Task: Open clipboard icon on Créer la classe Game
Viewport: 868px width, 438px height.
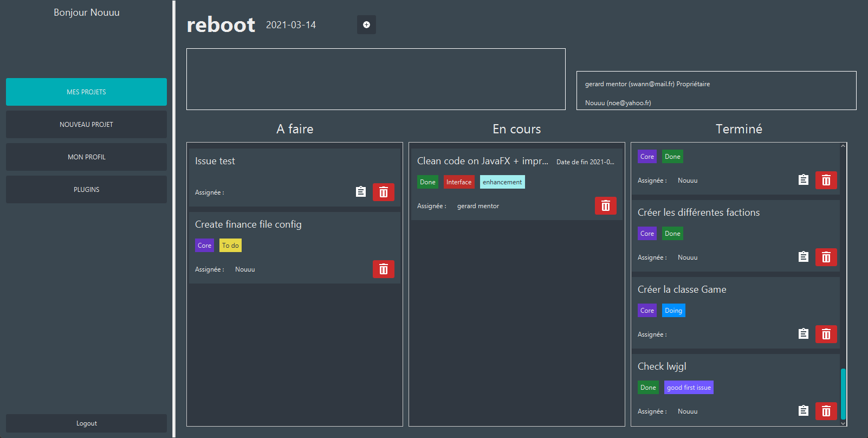Action: (804, 334)
